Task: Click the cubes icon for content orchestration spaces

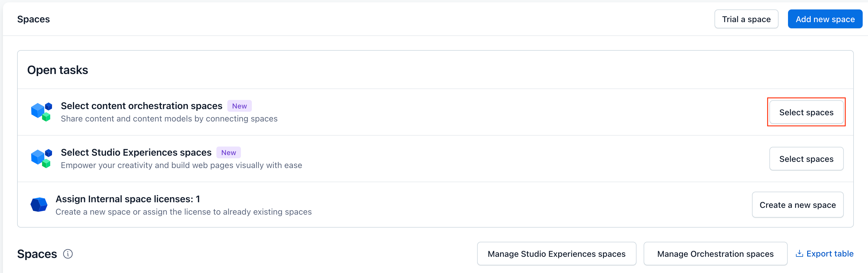Action: (x=41, y=112)
